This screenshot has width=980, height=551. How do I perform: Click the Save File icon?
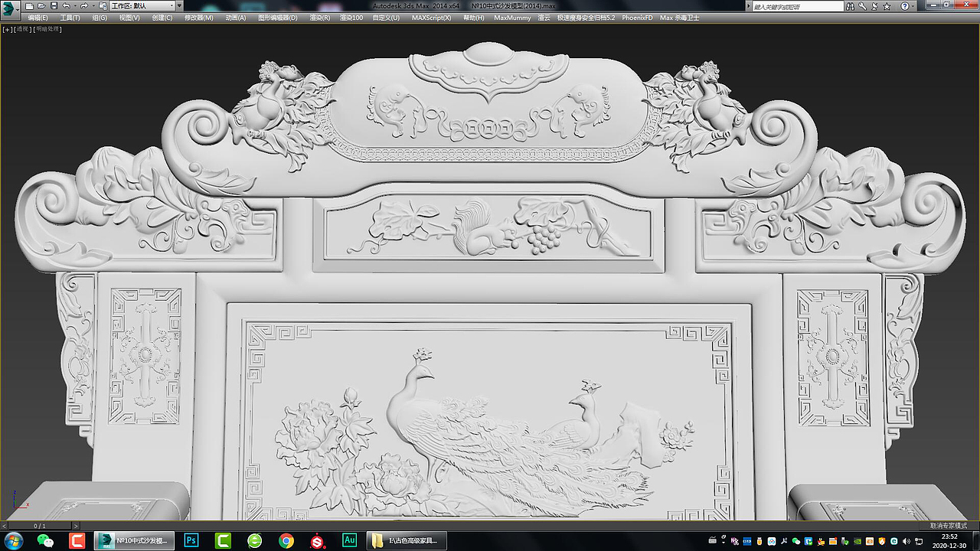coord(54,6)
